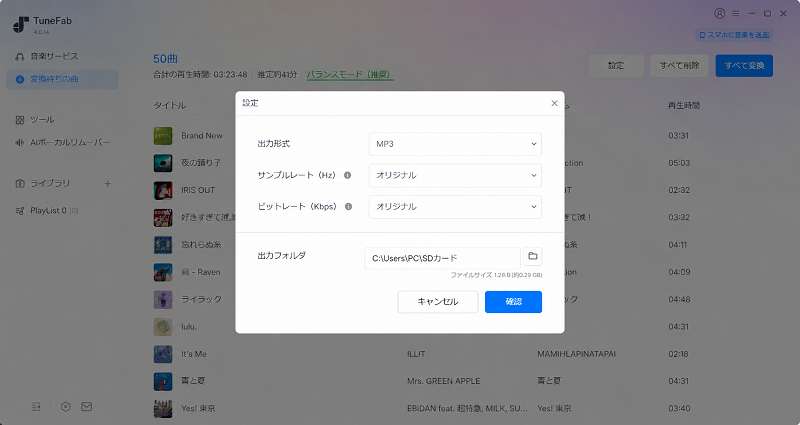Click the すべて削除 button
The width and height of the screenshot is (800, 425).
coord(679,65)
